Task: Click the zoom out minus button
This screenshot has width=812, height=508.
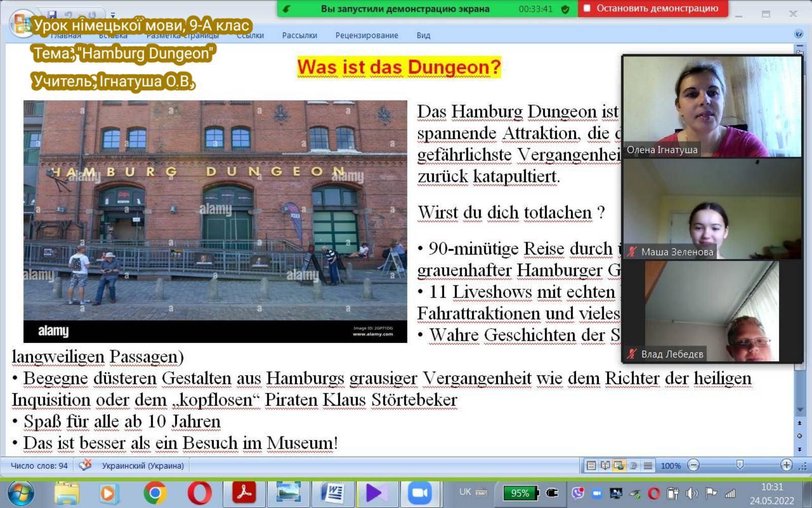Action: pyautogui.click(x=693, y=465)
